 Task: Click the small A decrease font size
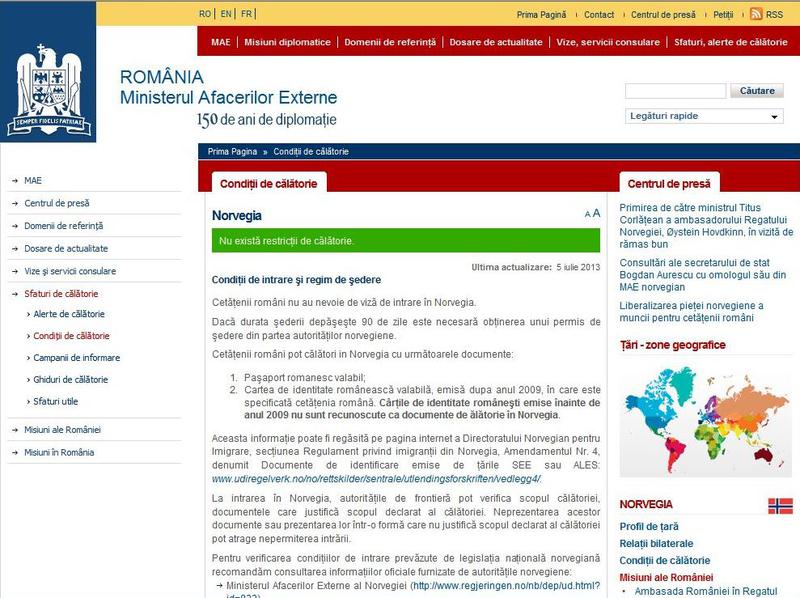[x=587, y=215]
